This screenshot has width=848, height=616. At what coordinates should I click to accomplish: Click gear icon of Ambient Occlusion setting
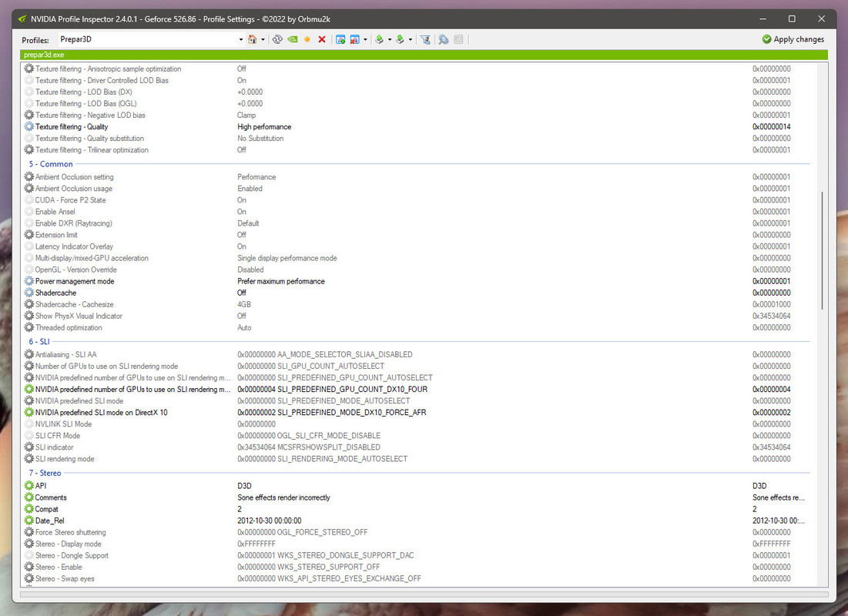point(29,177)
